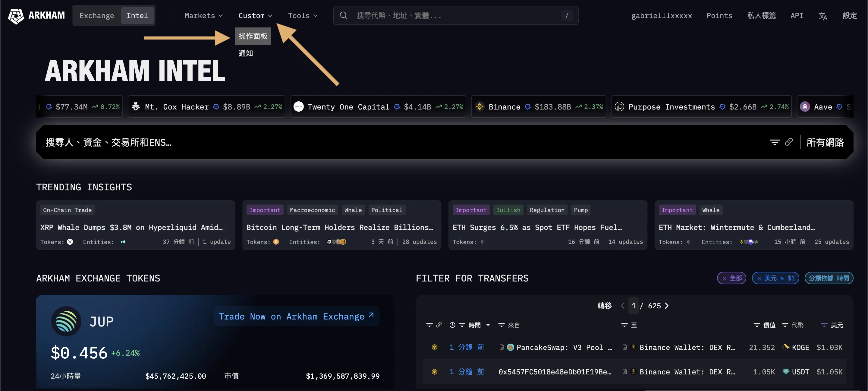Image resolution: width=868 pixels, height=391 pixels.
Task: Open 私人標籤 in the top navigation
Action: (761, 15)
